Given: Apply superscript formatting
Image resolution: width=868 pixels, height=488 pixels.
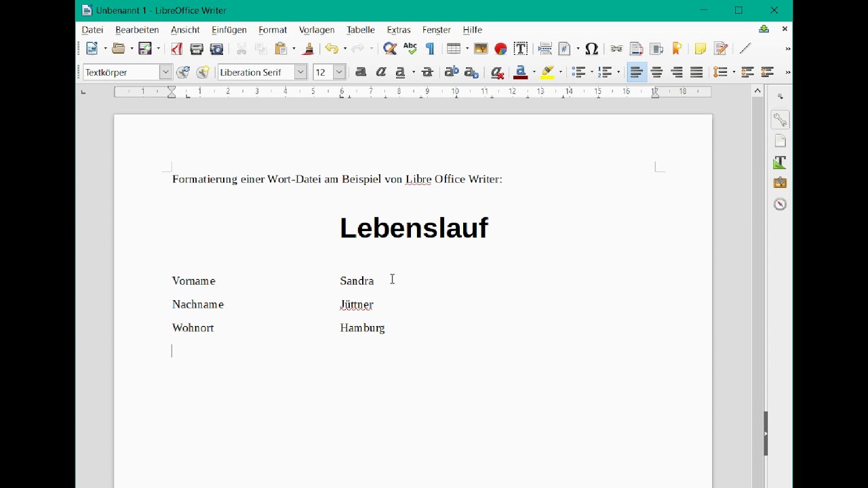Looking at the screenshot, I should (452, 72).
